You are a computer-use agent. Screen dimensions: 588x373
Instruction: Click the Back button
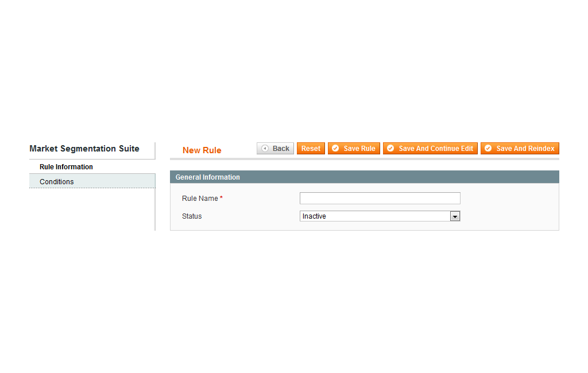click(275, 149)
